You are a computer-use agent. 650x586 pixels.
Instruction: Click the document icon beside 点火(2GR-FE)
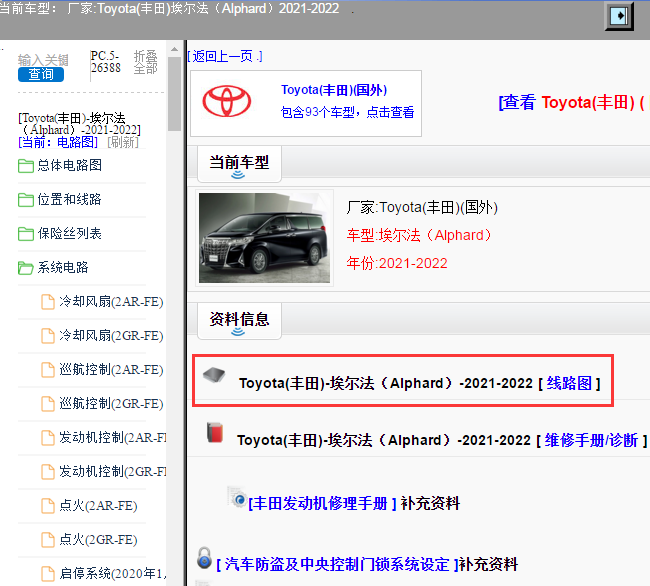tap(48, 540)
